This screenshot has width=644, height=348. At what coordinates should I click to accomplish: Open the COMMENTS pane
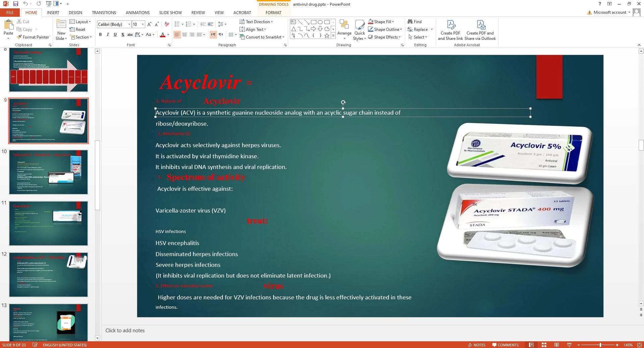(x=505, y=345)
